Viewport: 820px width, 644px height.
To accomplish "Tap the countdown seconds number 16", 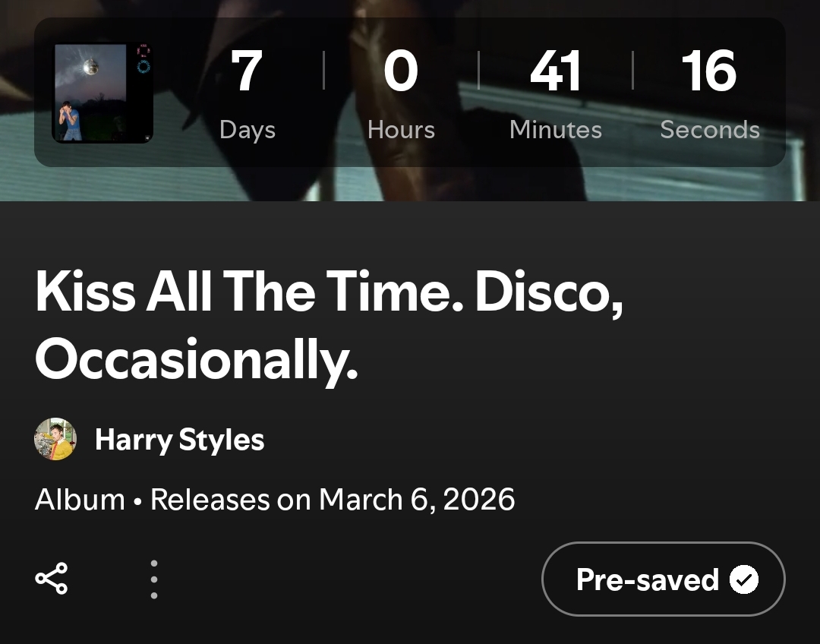I will point(709,72).
